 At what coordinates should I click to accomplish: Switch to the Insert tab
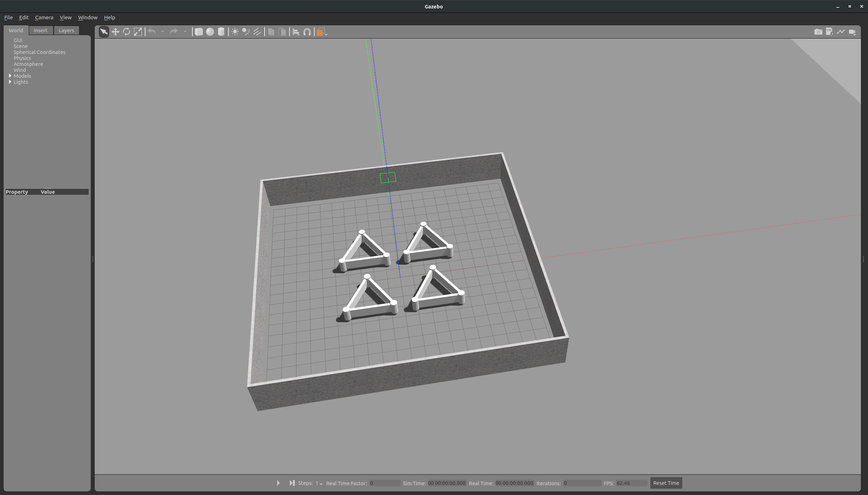[41, 30]
